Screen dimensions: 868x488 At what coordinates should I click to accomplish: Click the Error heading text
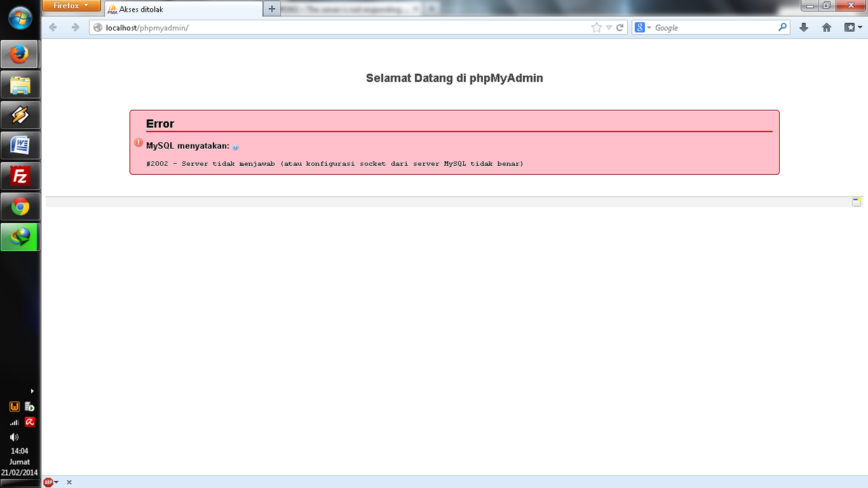tap(160, 123)
